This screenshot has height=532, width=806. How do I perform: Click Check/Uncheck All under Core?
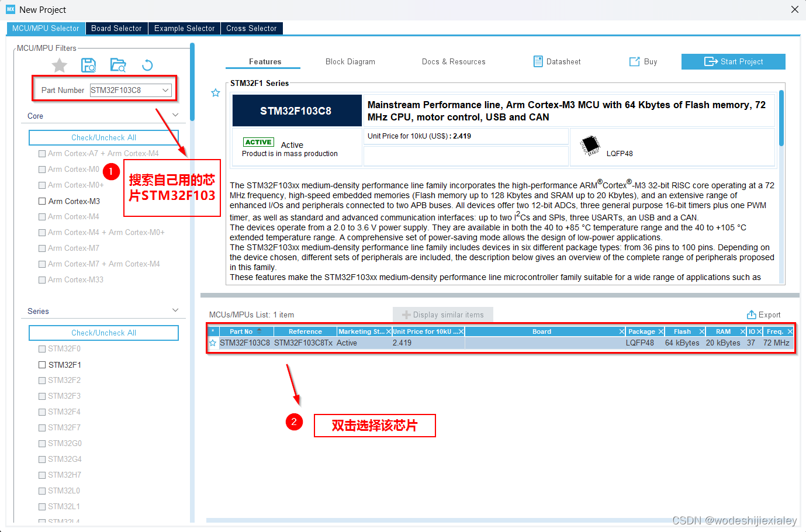103,137
